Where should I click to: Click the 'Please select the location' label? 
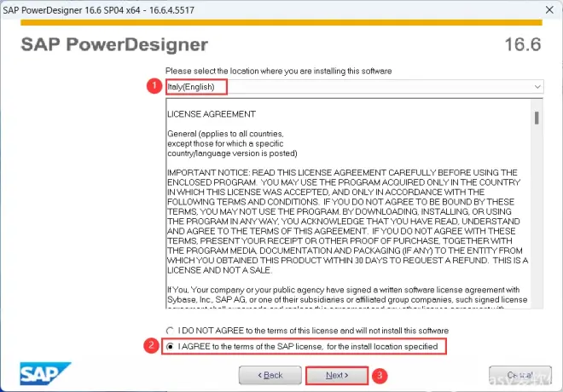tap(279, 71)
